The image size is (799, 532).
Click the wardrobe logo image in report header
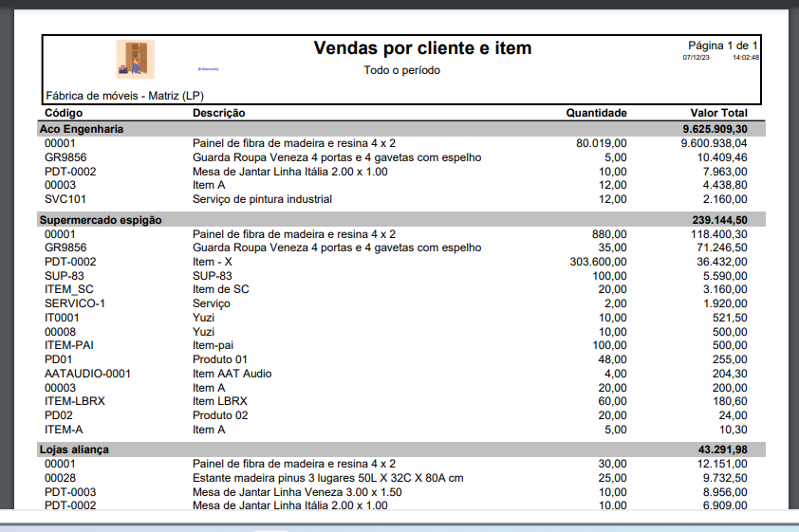tap(135, 59)
